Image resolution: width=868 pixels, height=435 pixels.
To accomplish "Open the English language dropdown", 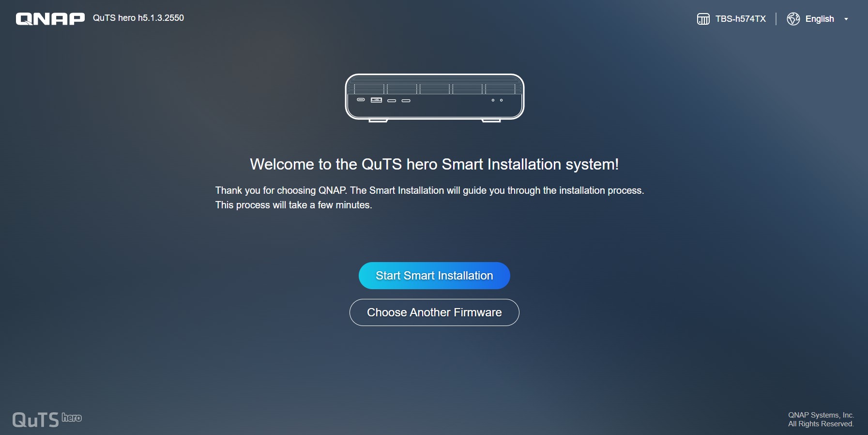I will pos(819,19).
